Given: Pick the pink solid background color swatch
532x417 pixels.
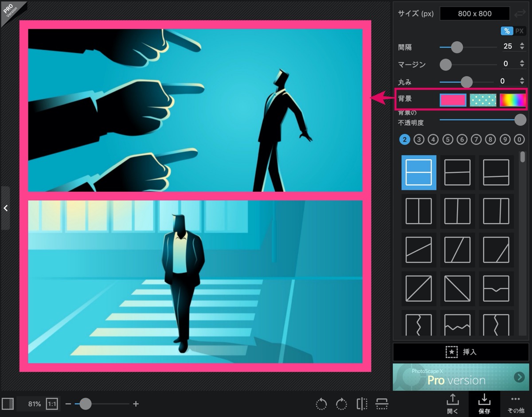Looking at the screenshot, I should point(453,100).
